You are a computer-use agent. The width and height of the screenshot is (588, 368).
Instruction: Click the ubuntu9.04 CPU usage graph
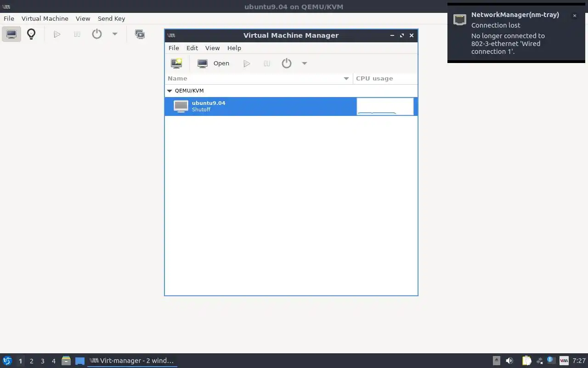tap(385, 106)
